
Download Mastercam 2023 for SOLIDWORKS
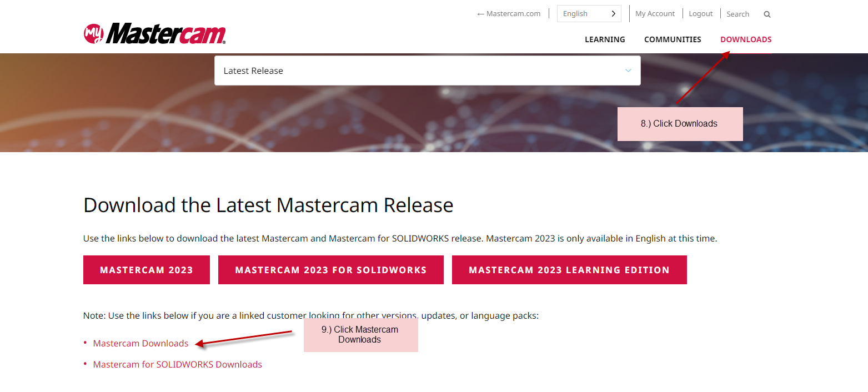pyautogui.click(x=331, y=270)
